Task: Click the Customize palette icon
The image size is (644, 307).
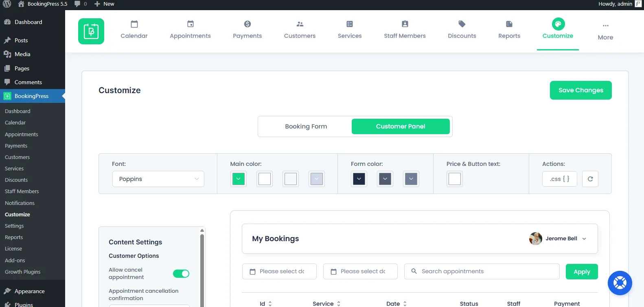Action: [x=558, y=24]
